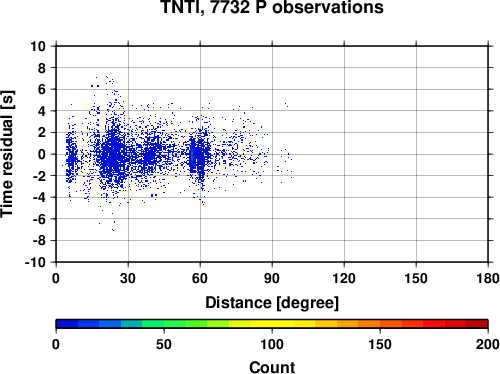Click the orange section of the colorbar
500x374 pixels.
(358, 324)
